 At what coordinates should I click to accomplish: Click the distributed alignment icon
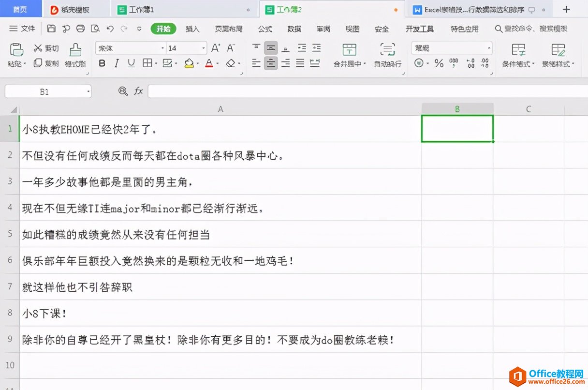pyautogui.click(x=315, y=63)
